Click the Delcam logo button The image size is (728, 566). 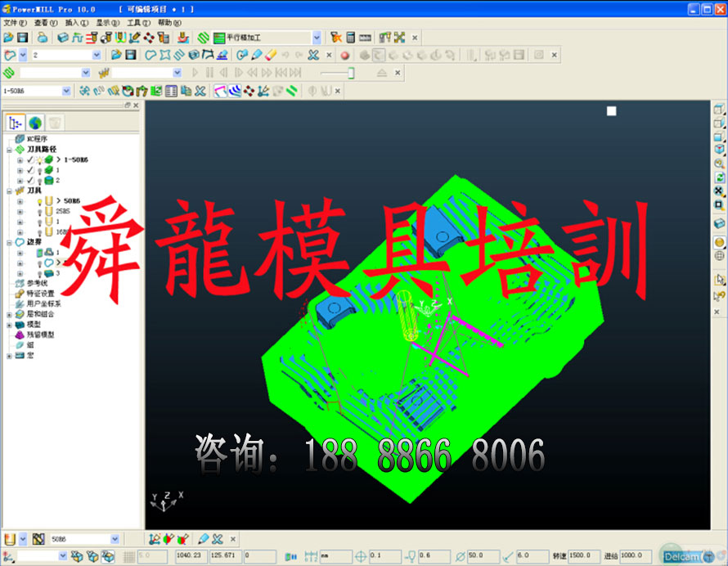click(681, 556)
